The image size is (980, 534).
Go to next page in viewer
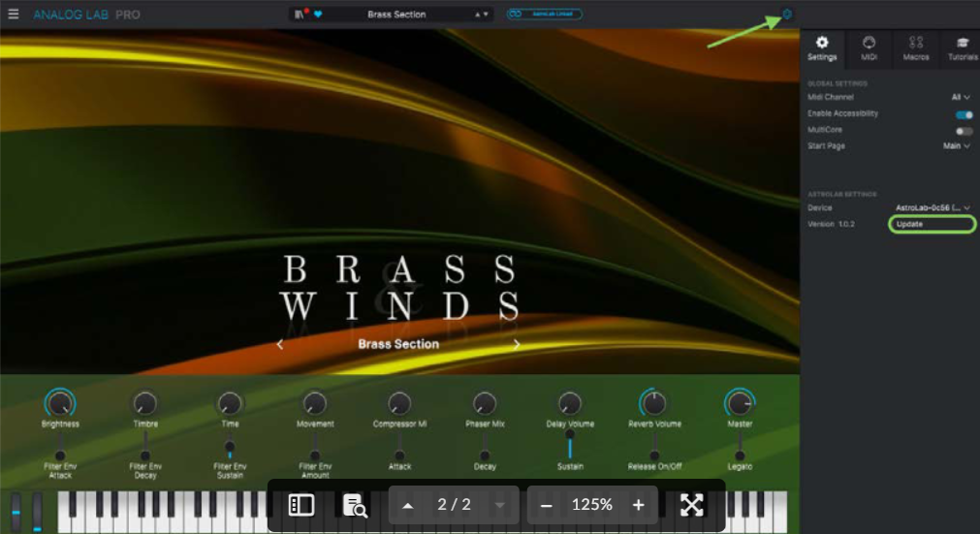[x=499, y=505]
